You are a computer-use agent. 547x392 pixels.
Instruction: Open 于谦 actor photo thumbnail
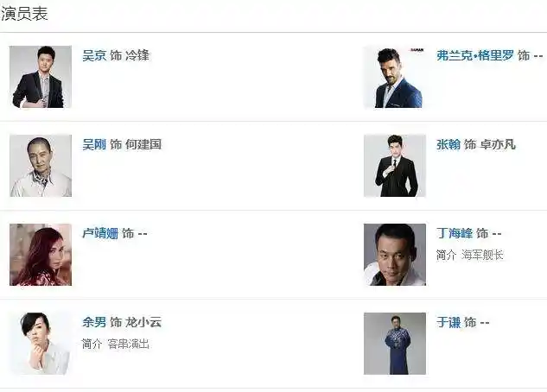click(x=395, y=344)
